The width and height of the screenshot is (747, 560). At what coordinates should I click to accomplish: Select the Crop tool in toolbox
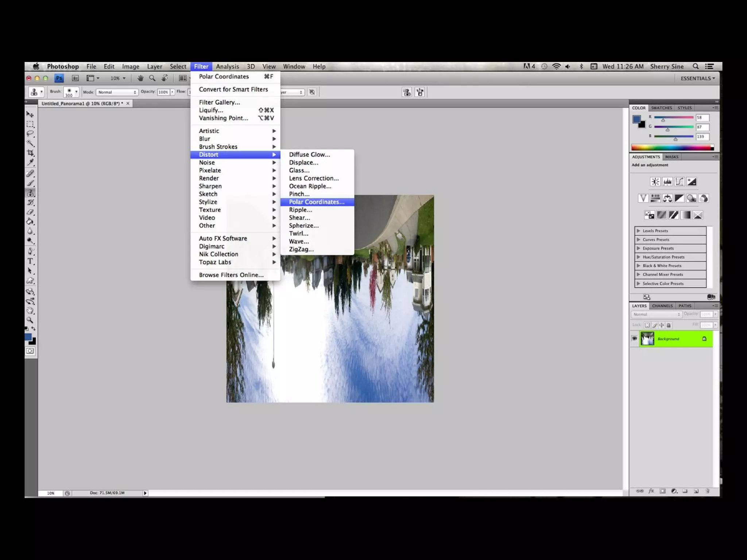(x=31, y=153)
